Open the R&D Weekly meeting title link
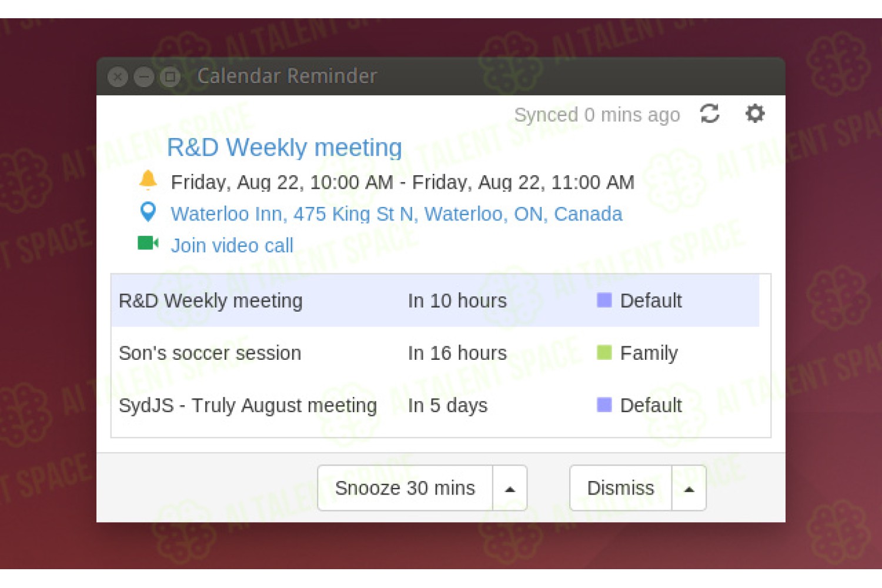The height and width of the screenshot is (588, 882). coord(285,148)
